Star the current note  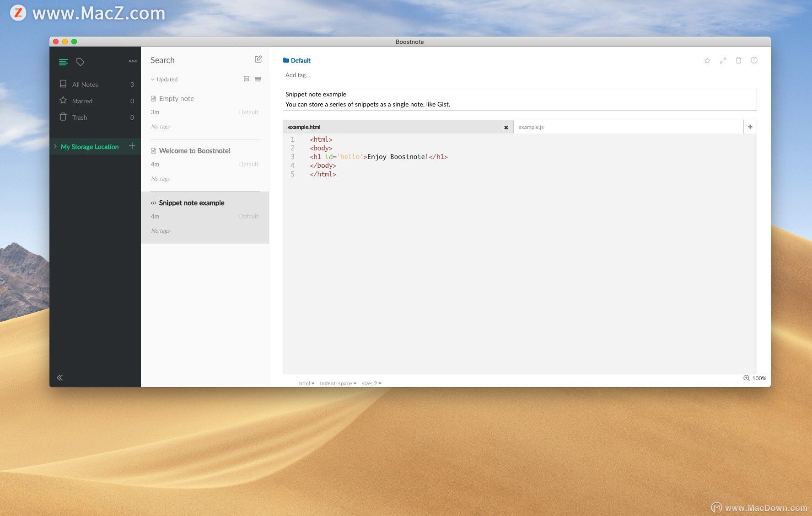click(707, 60)
